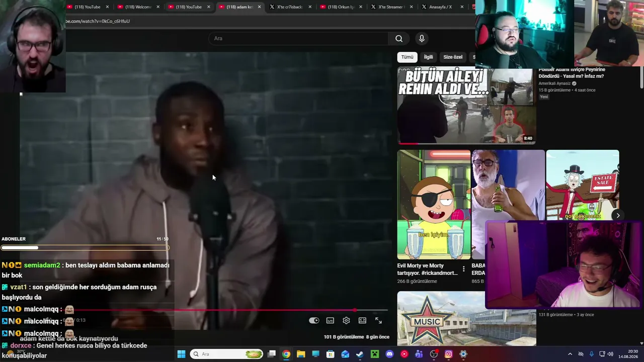
Task: Switch to the first '(118) YouTube' browser tab
Action: [87, 7]
